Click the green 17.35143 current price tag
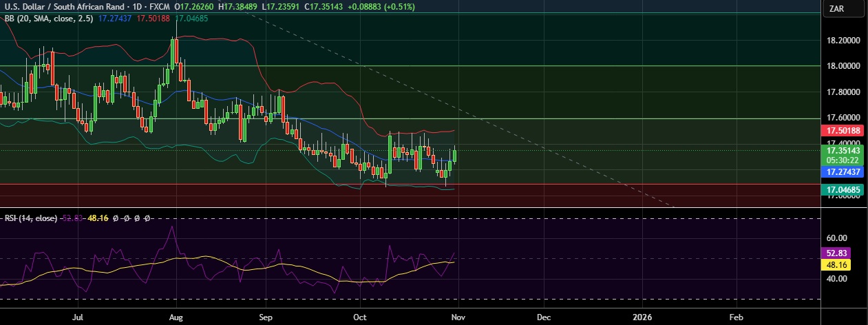The width and height of the screenshot is (868, 325). tap(845, 149)
